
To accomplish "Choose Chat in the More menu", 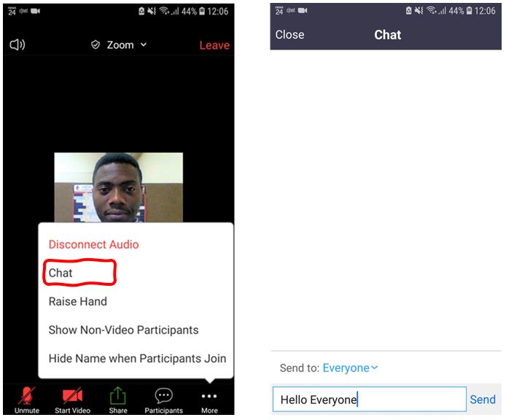I will 61,273.
